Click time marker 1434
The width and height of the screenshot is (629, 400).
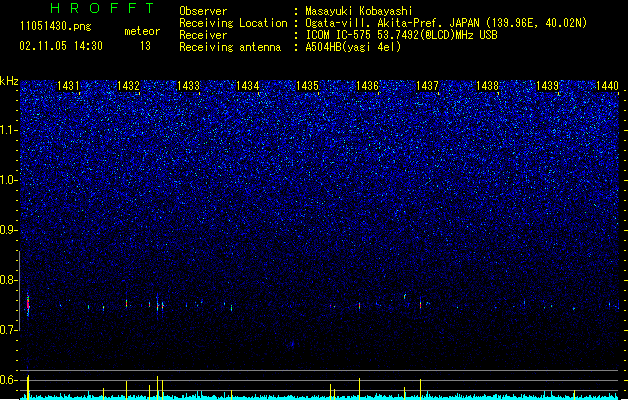[x=248, y=85]
